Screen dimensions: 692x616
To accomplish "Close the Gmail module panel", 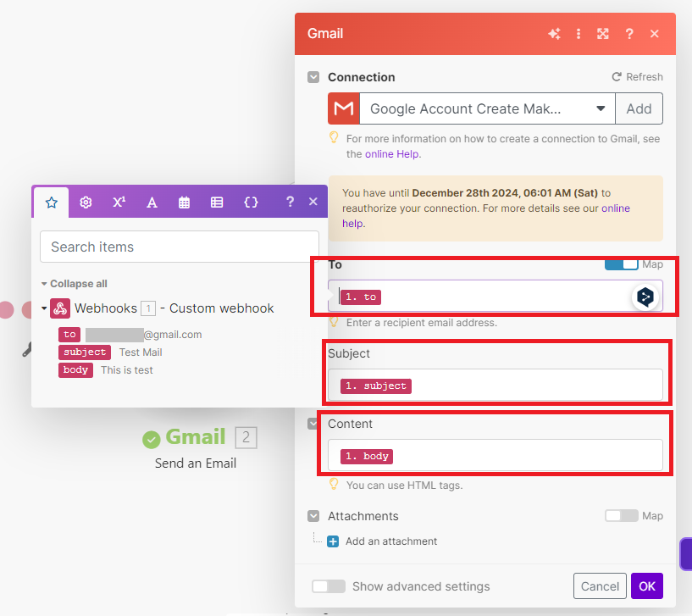I will point(655,34).
